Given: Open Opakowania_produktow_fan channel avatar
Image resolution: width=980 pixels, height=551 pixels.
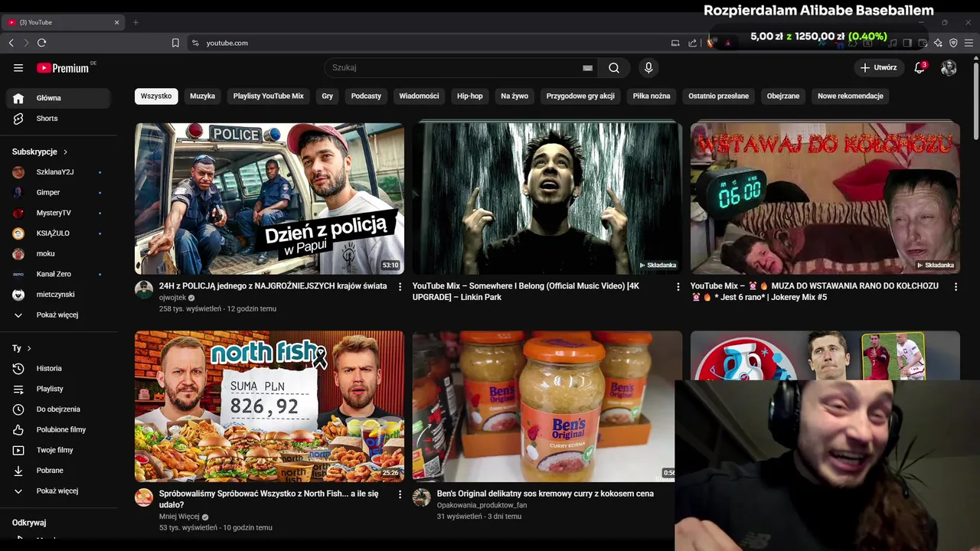Looking at the screenshot, I should [x=422, y=497].
